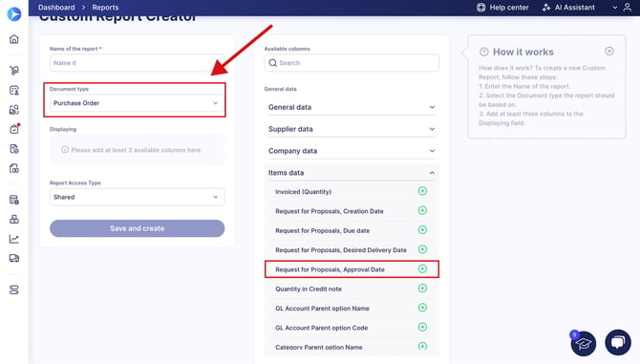The height and width of the screenshot is (364, 640).
Task: Click the globe Help center icon
Action: tap(481, 8)
